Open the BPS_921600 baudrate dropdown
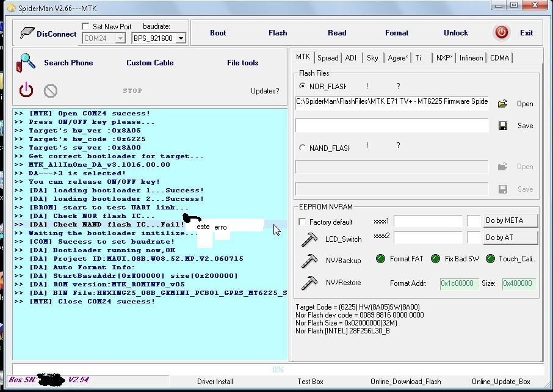553x392 pixels. point(181,38)
